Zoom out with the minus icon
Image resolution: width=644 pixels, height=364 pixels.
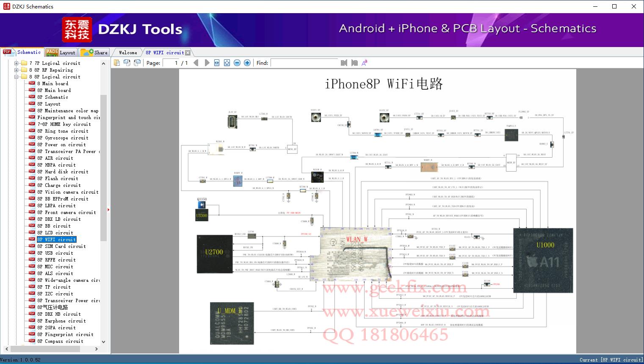(237, 63)
